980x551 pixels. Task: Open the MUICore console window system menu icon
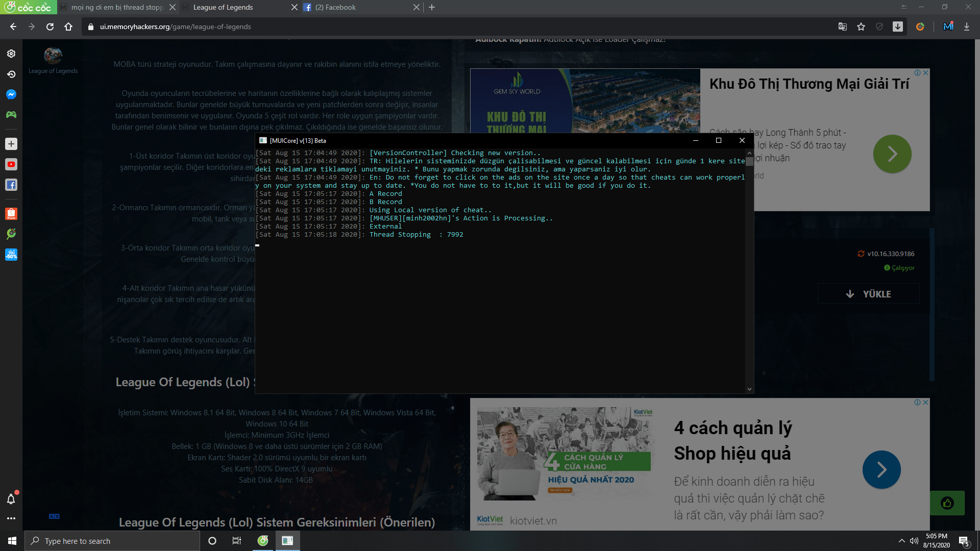[x=263, y=140]
